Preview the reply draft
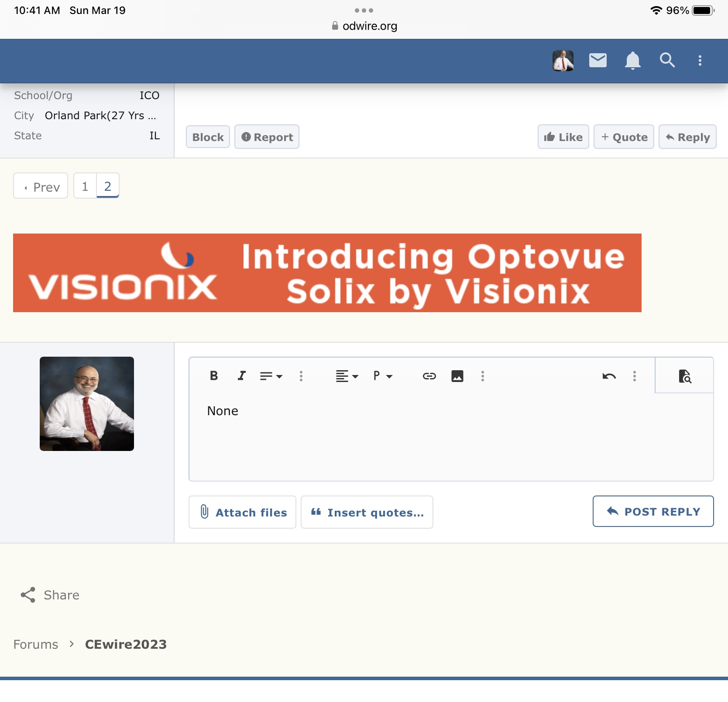 click(685, 376)
